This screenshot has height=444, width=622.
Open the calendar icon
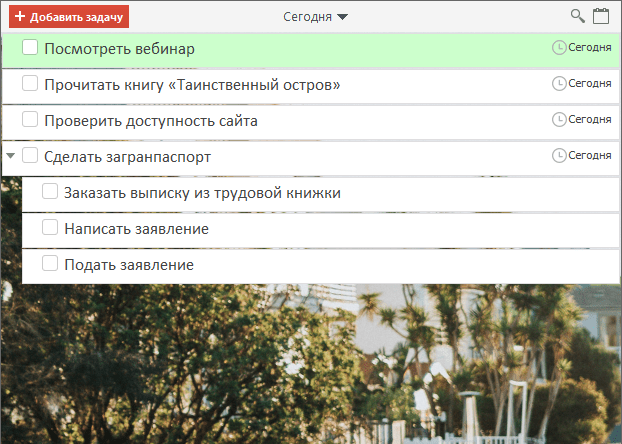[601, 16]
